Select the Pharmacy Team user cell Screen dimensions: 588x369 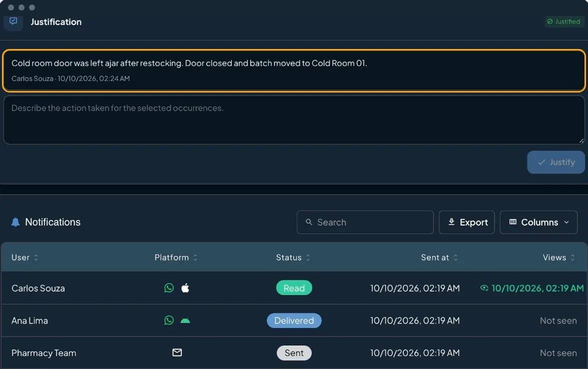pyautogui.click(x=44, y=353)
